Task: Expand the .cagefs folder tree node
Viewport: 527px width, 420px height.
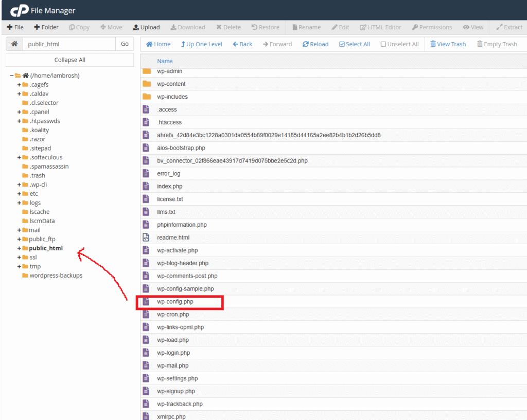Action: (x=19, y=85)
